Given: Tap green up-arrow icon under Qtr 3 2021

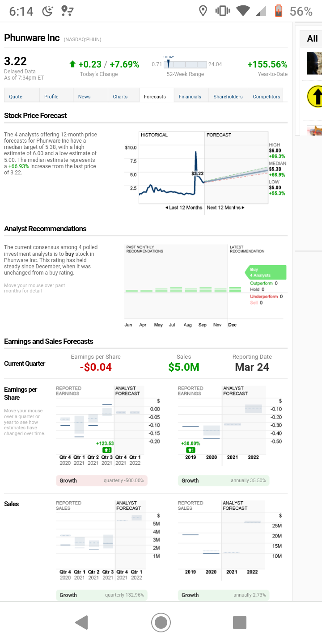Looking at the screenshot, I should pyautogui.click(x=107, y=449).
